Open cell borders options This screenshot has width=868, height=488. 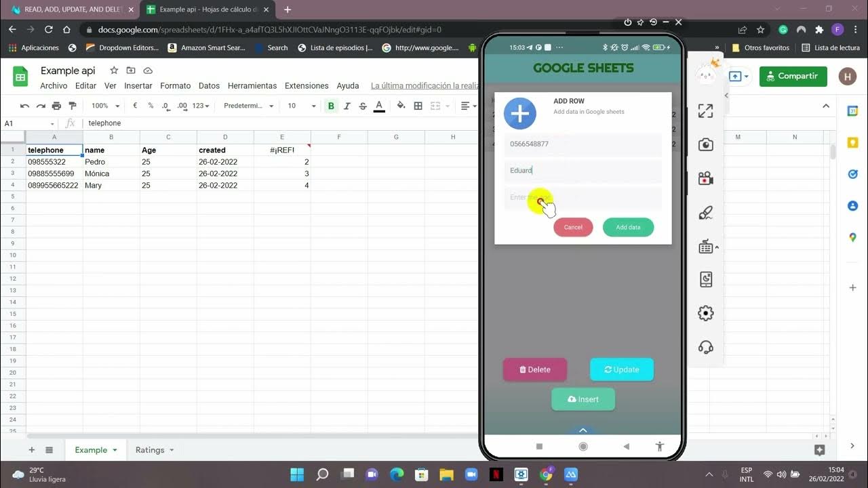coord(418,106)
